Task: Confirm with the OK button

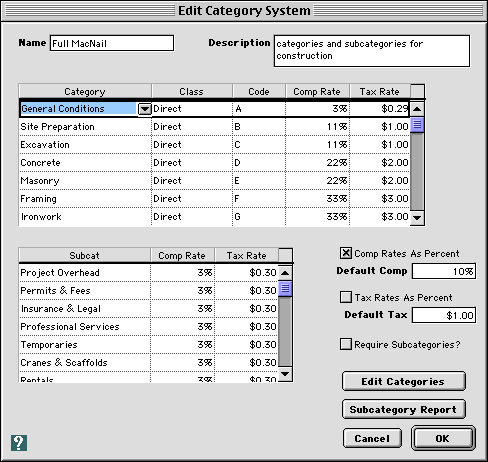Action: pos(443,438)
